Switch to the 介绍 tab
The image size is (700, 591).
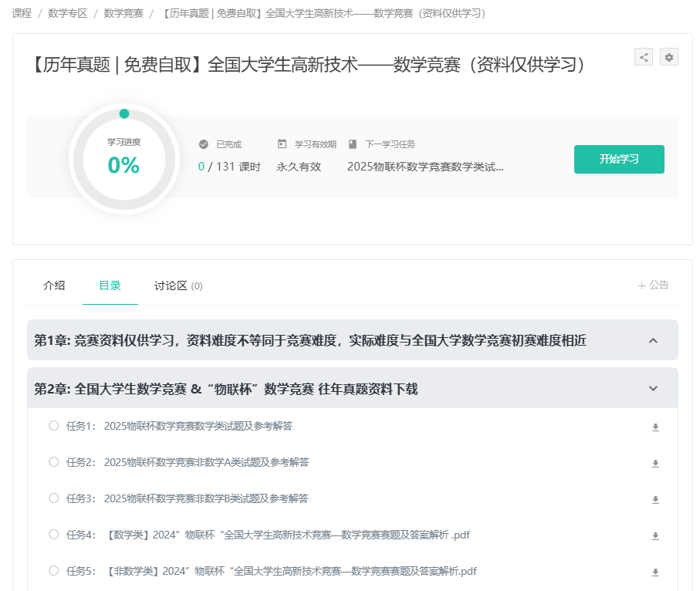point(54,285)
